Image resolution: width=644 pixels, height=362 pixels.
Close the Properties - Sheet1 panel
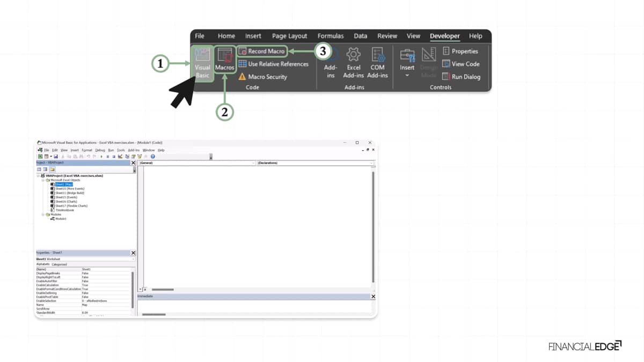coord(134,253)
